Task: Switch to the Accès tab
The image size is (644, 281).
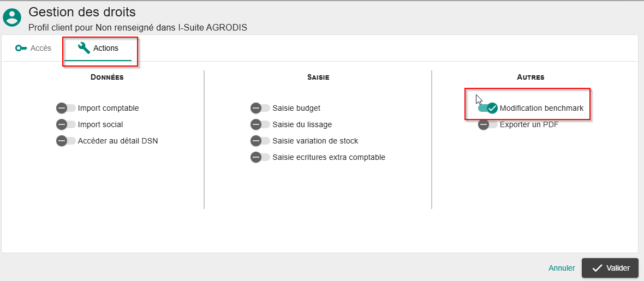Action: 33,49
